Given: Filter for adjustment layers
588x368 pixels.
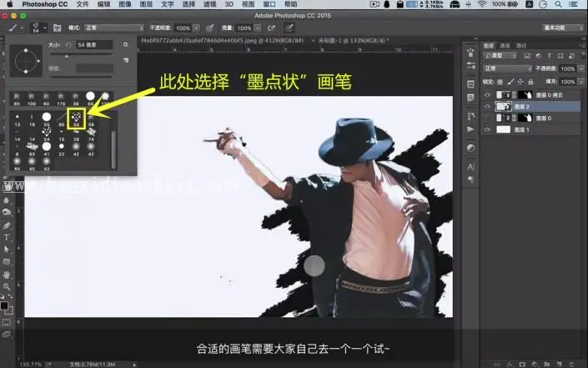Looking at the screenshot, I should tap(538, 56).
